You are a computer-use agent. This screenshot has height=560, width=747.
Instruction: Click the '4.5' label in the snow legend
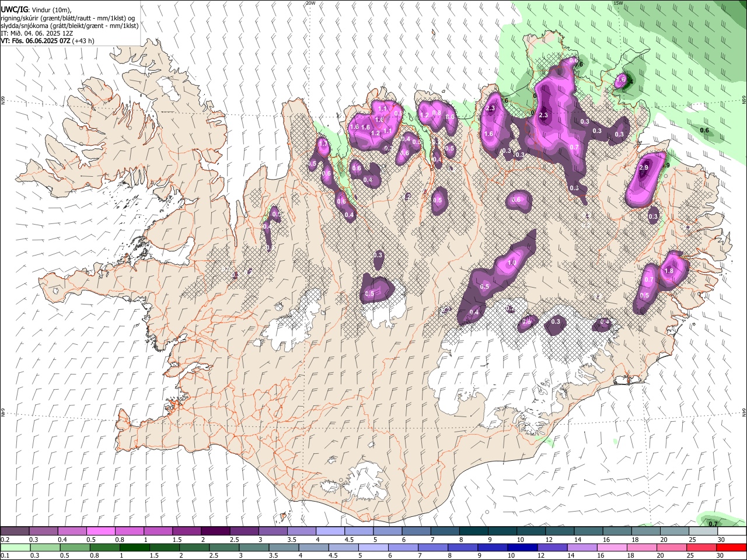[x=349, y=539]
